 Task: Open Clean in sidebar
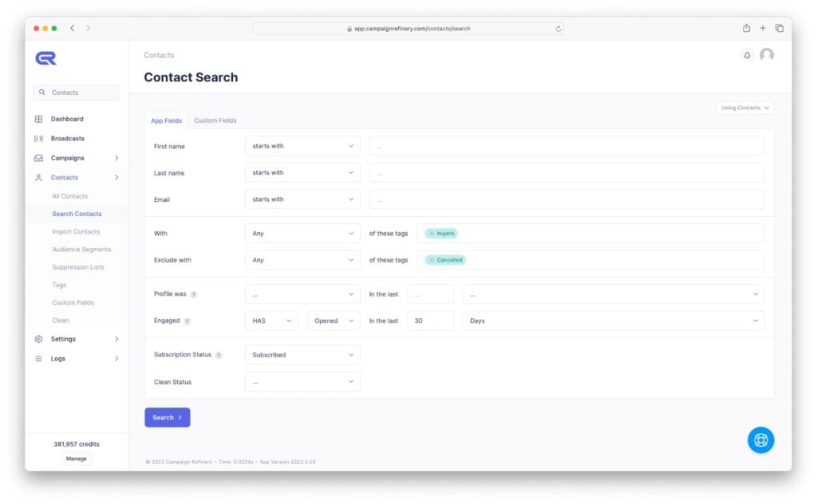point(61,321)
